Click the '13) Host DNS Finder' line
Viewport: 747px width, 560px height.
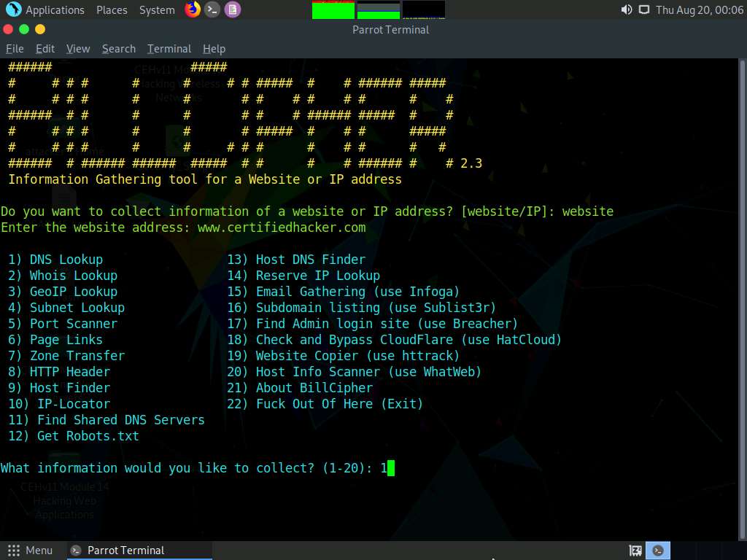pos(296,260)
